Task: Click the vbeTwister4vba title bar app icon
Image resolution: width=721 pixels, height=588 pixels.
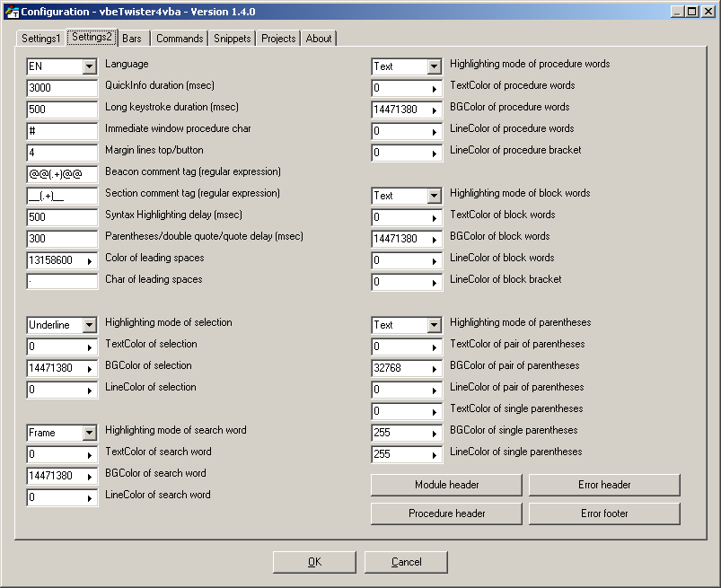Action: [x=12, y=12]
